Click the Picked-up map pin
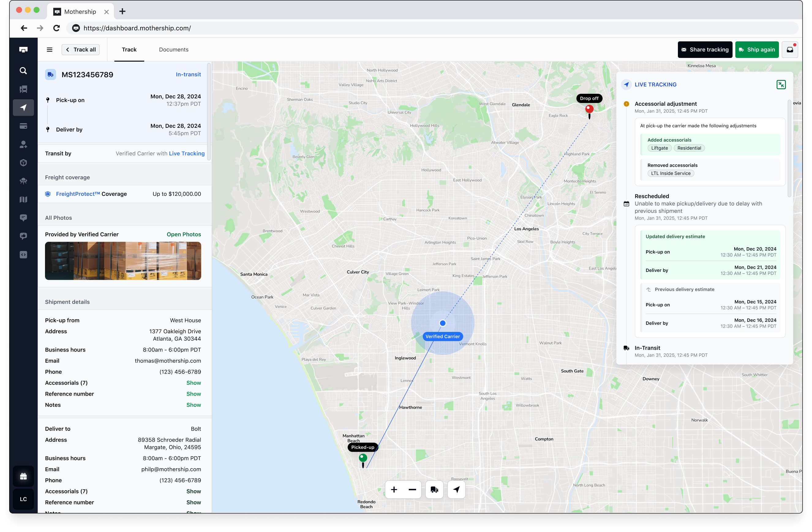Viewport: 812px width, 532px height. coord(363,460)
